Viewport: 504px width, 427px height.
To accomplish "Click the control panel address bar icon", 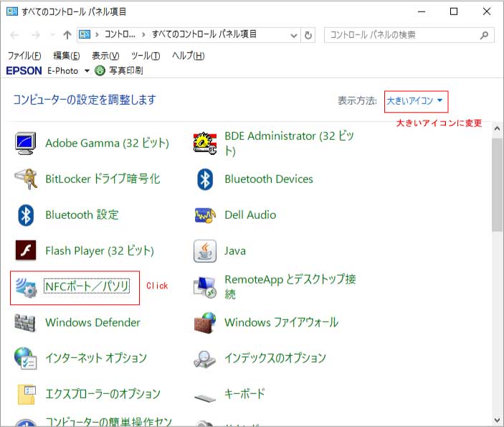I will click(85, 34).
